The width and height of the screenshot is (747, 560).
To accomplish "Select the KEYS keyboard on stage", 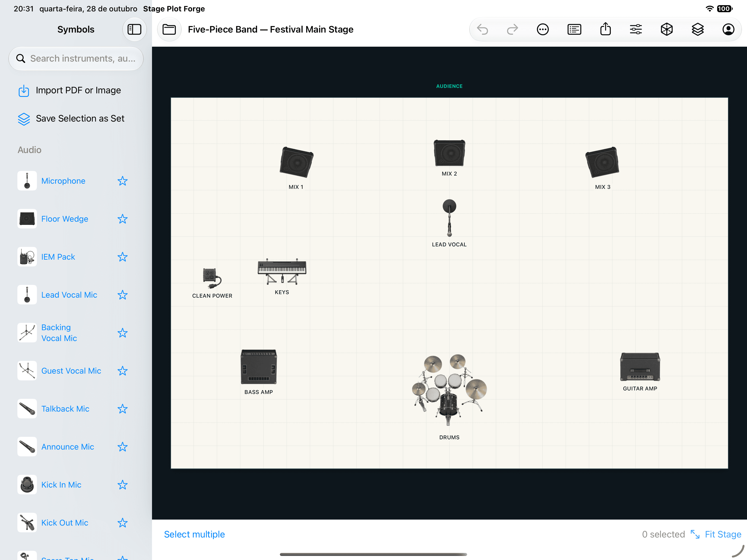I will 282,271.
